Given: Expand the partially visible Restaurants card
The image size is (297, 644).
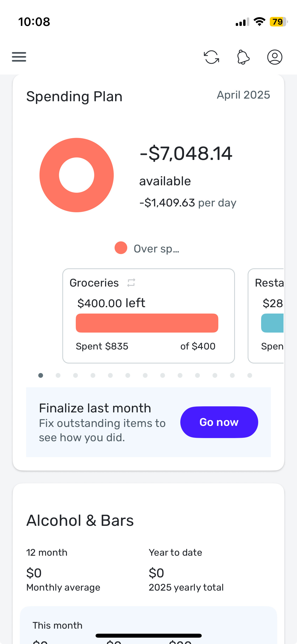Looking at the screenshot, I should (x=266, y=316).
